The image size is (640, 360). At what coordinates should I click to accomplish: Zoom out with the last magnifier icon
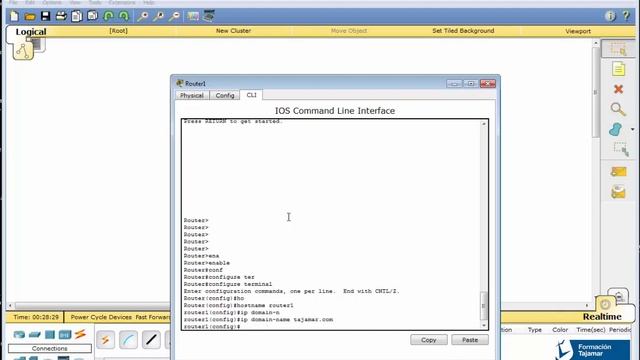click(x=174, y=16)
